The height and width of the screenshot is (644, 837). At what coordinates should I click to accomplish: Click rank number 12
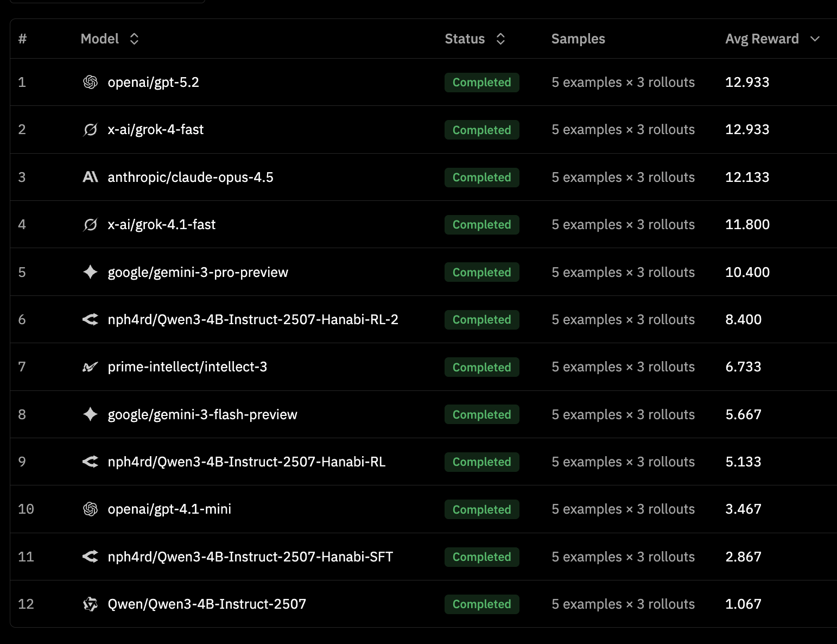pyautogui.click(x=26, y=604)
